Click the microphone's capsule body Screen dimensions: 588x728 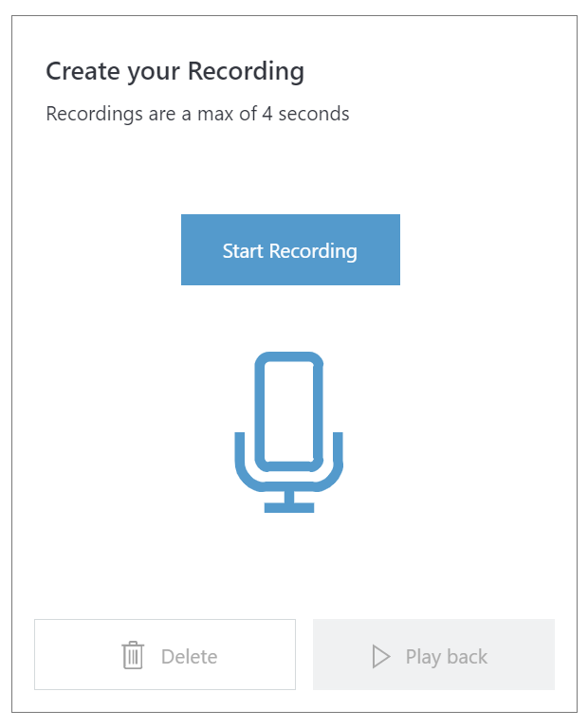coord(289,411)
